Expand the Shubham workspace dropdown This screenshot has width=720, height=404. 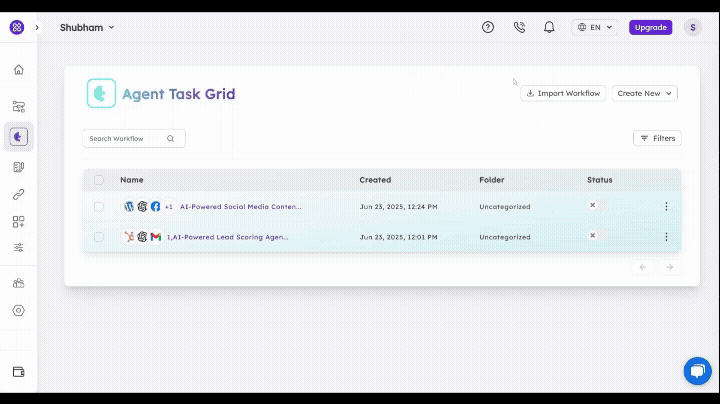(87, 27)
